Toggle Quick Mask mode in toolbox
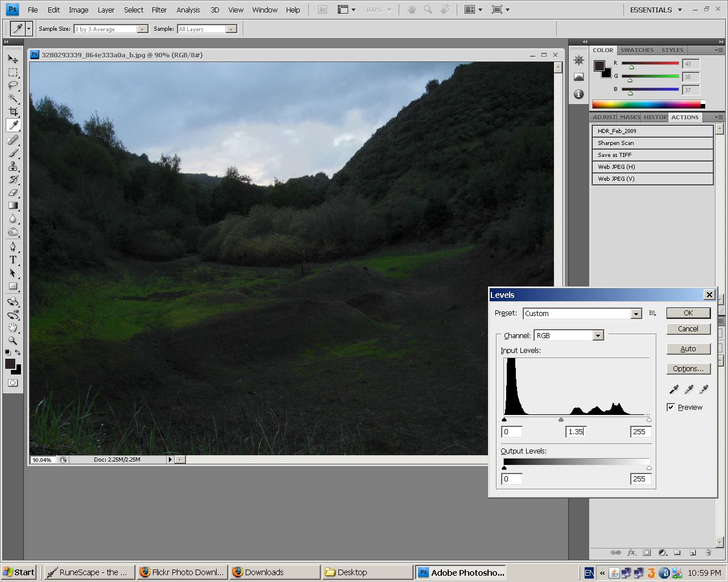Viewport: 728px width, 582px height. click(13, 383)
